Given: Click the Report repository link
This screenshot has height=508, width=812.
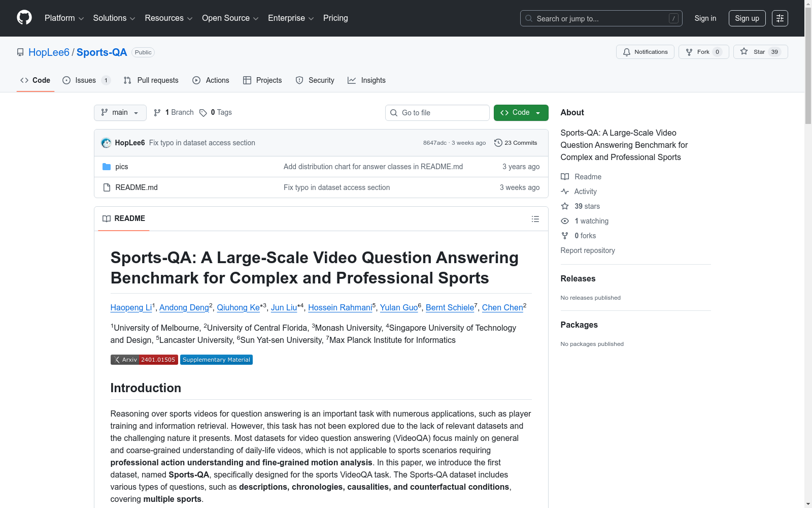Looking at the screenshot, I should pos(588,250).
